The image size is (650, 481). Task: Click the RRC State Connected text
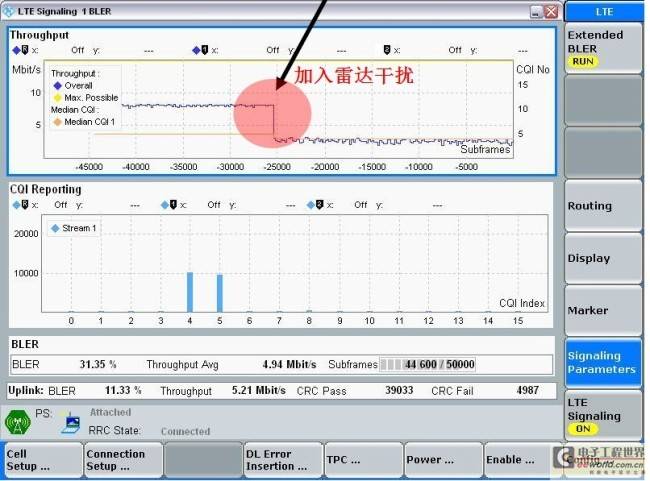pos(185,432)
